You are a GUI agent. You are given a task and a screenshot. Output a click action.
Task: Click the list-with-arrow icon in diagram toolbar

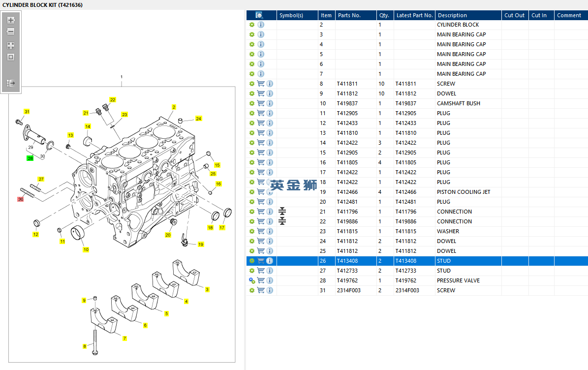click(x=11, y=83)
